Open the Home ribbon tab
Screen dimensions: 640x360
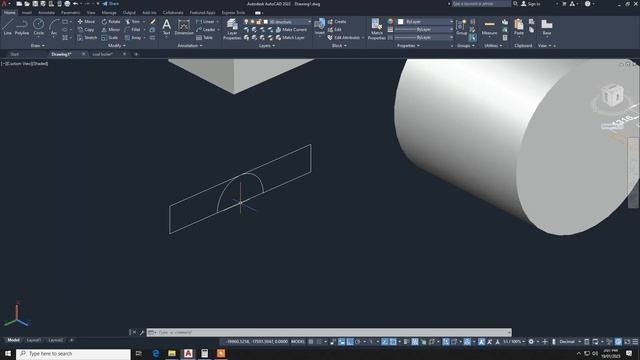pos(10,13)
